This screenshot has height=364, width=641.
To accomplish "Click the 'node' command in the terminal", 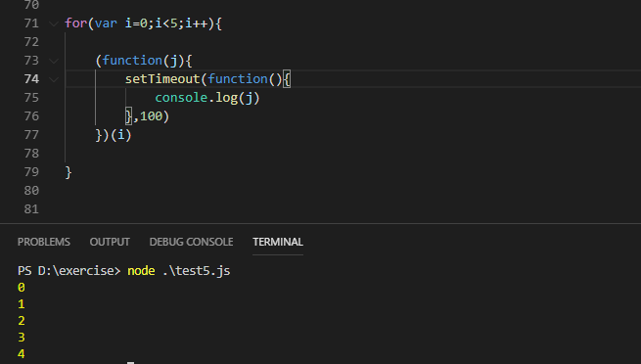I will pos(141,271).
